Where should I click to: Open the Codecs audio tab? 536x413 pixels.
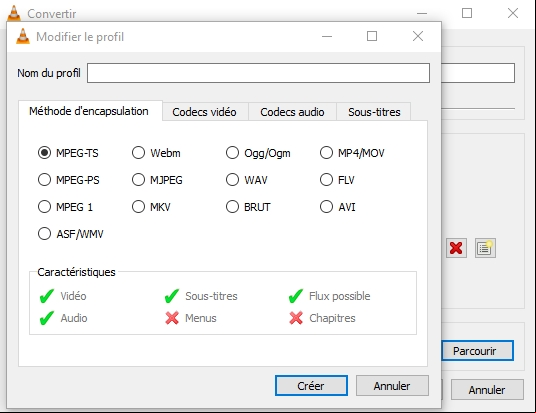click(x=292, y=112)
